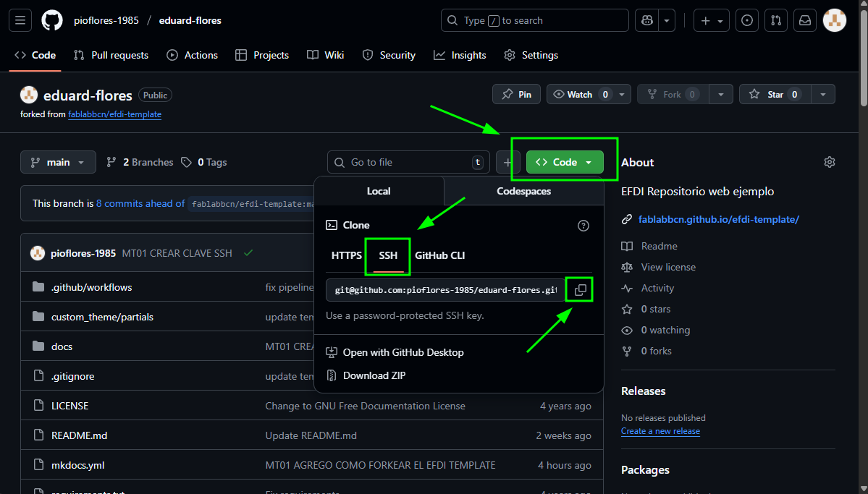Click the About section settings gear
The height and width of the screenshot is (494, 868).
[830, 162]
